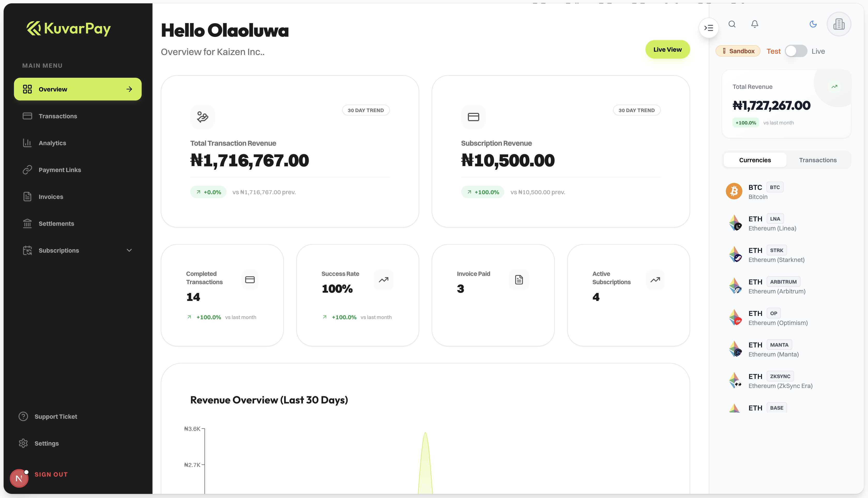Select the Currencies tab

click(x=755, y=160)
